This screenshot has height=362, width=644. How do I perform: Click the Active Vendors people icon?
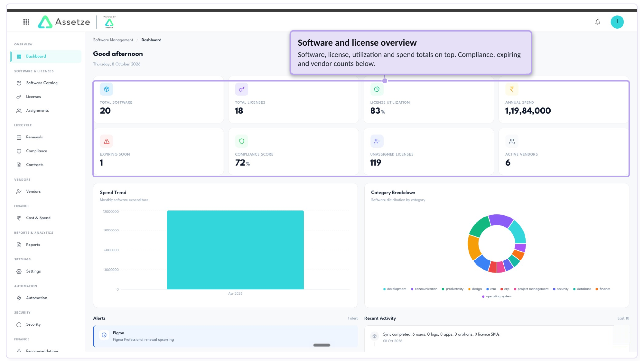click(x=512, y=141)
